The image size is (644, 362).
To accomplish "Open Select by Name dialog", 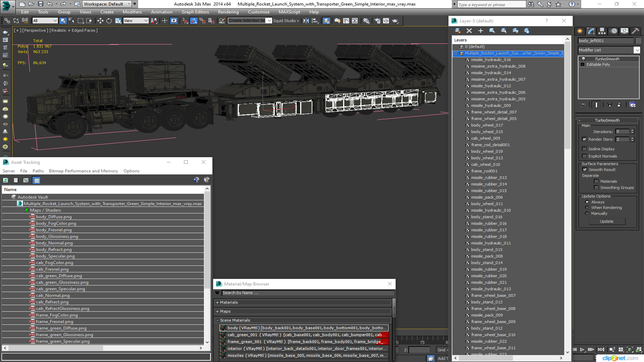I will pyautogui.click(x=71, y=21).
